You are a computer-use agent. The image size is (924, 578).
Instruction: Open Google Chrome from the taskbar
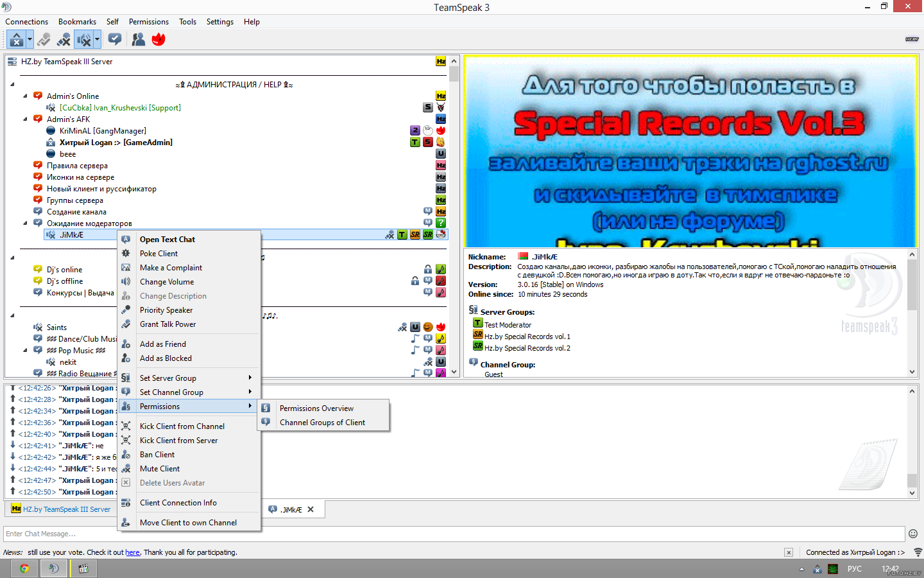(24, 568)
